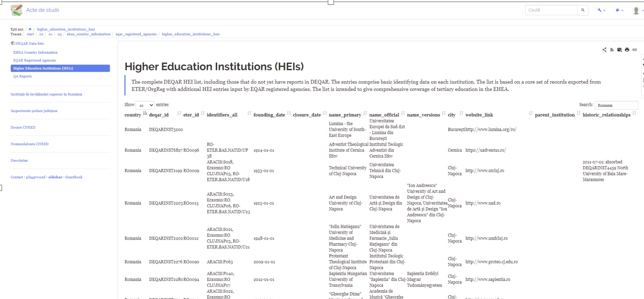Click the printer icon
The image size is (644, 299).
point(627,50)
